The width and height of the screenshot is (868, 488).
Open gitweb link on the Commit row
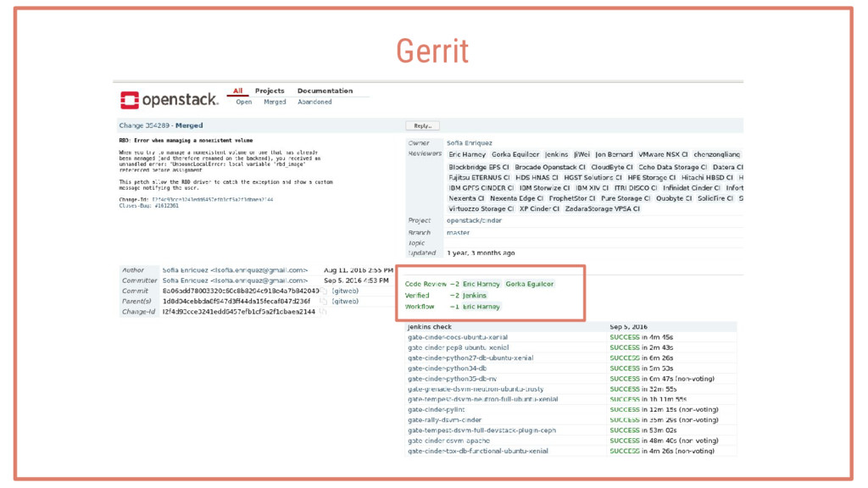[345, 291]
